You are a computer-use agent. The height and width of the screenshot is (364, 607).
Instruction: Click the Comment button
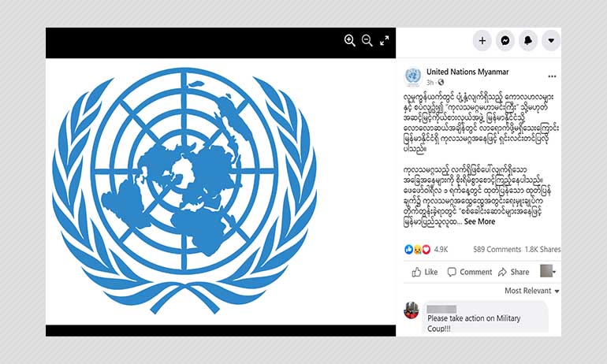pos(470,272)
